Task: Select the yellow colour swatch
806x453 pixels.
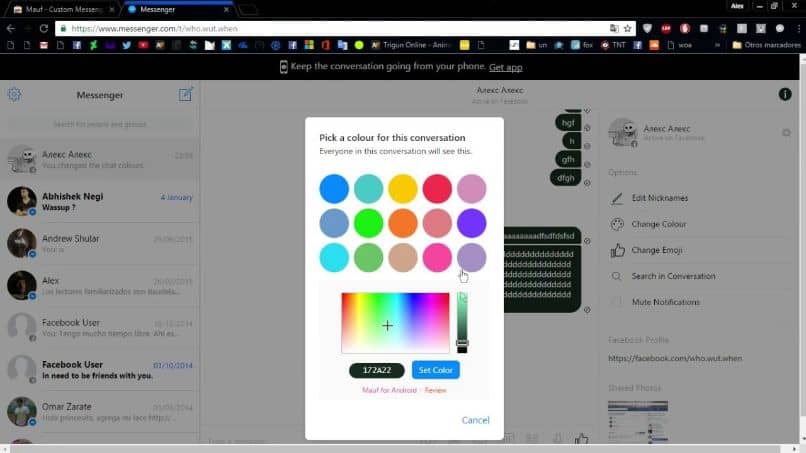Action: 402,189
